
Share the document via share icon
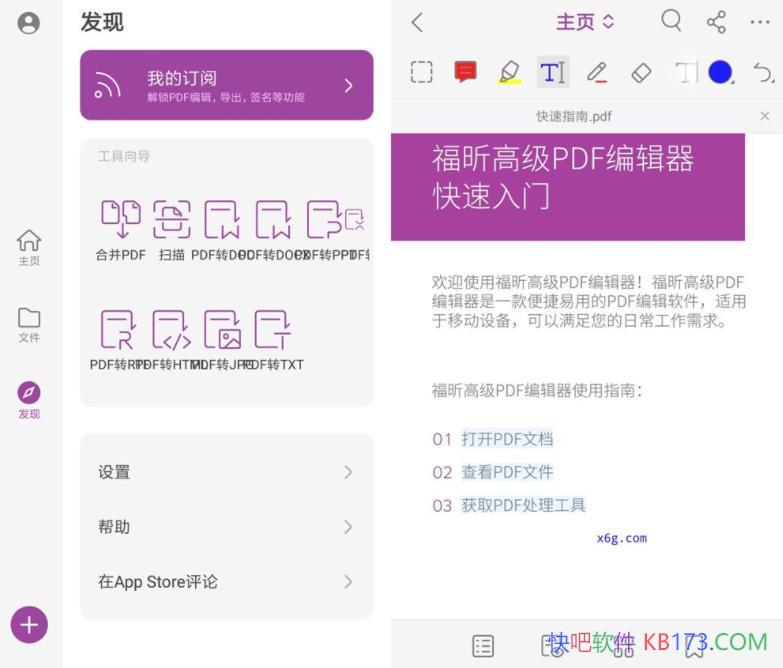[716, 22]
